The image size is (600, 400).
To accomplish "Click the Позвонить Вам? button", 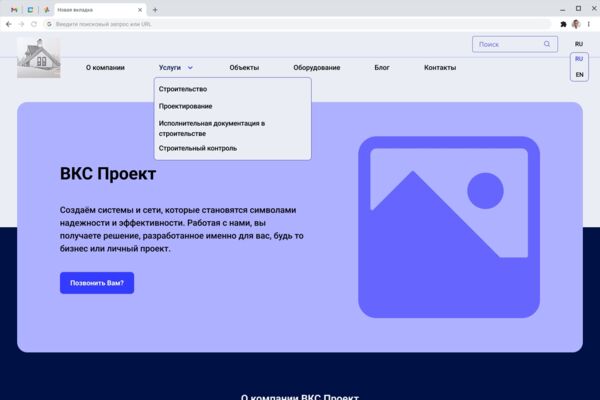I will click(97, 283).
